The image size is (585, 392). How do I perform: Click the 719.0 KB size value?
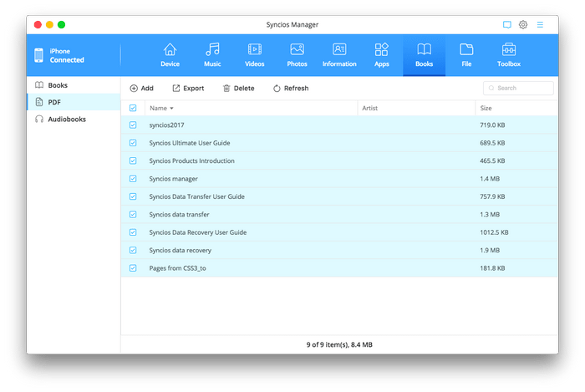492,125
